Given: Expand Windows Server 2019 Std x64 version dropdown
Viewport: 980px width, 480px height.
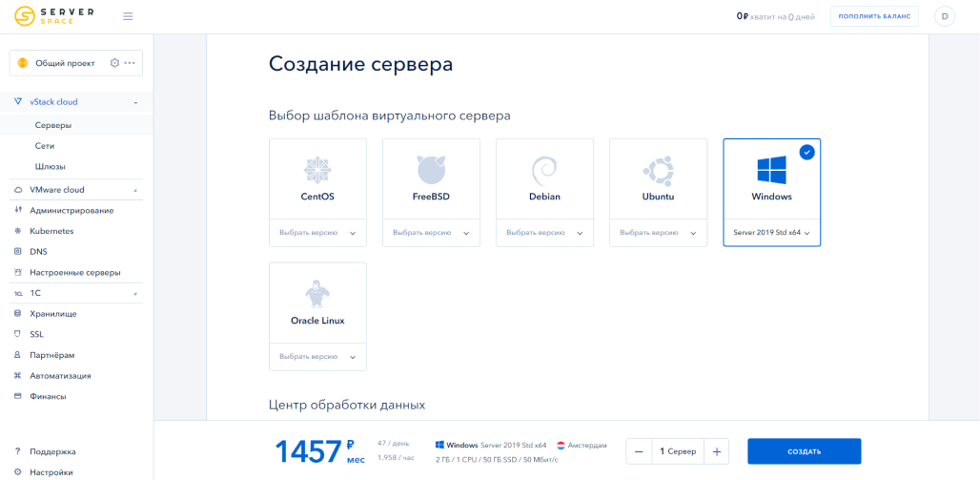Looking at the screenshot, I should pyautogui.click(x=771, y=233).
